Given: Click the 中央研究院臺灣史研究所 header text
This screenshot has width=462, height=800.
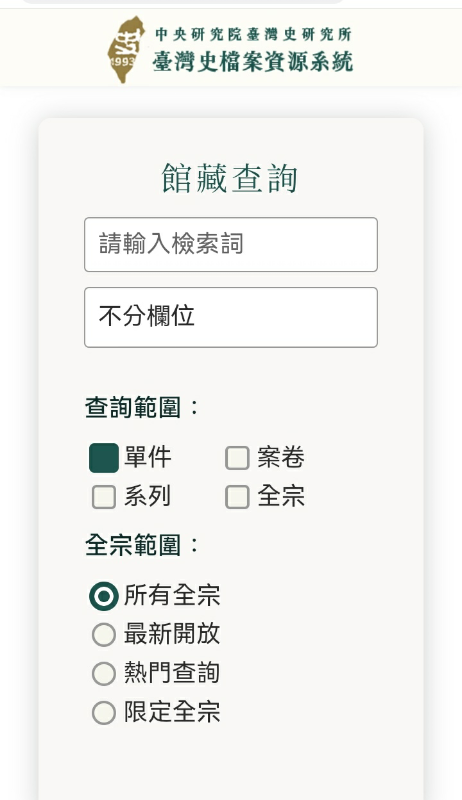Looking at the screenshot, I should 253,34.
